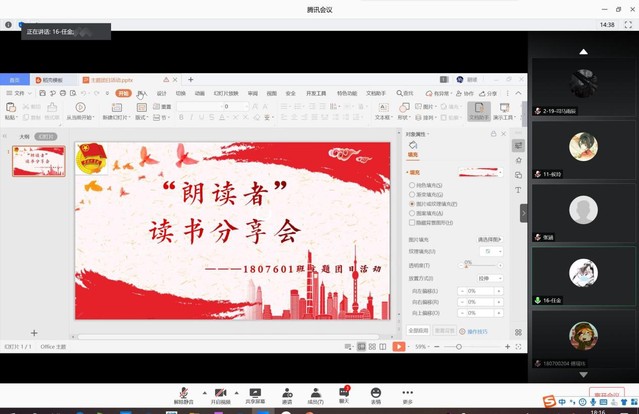Enable the hide background graphics checkbox

pos(411,221)
